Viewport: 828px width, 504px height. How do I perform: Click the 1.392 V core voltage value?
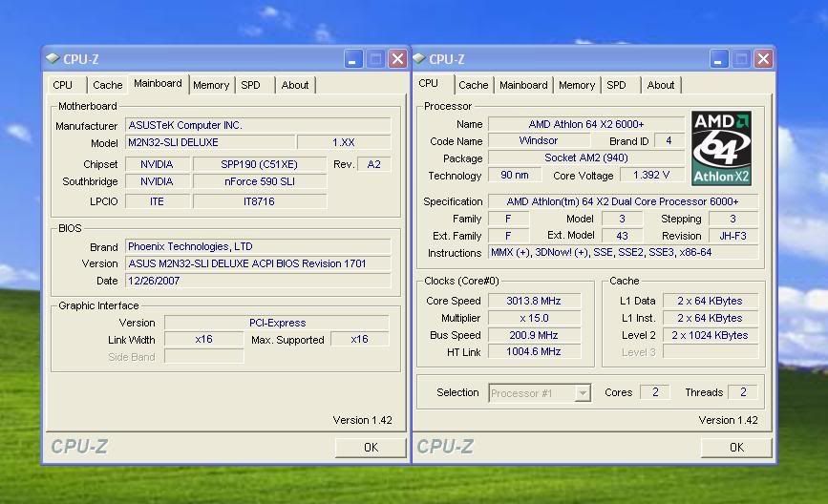[651, 175]
